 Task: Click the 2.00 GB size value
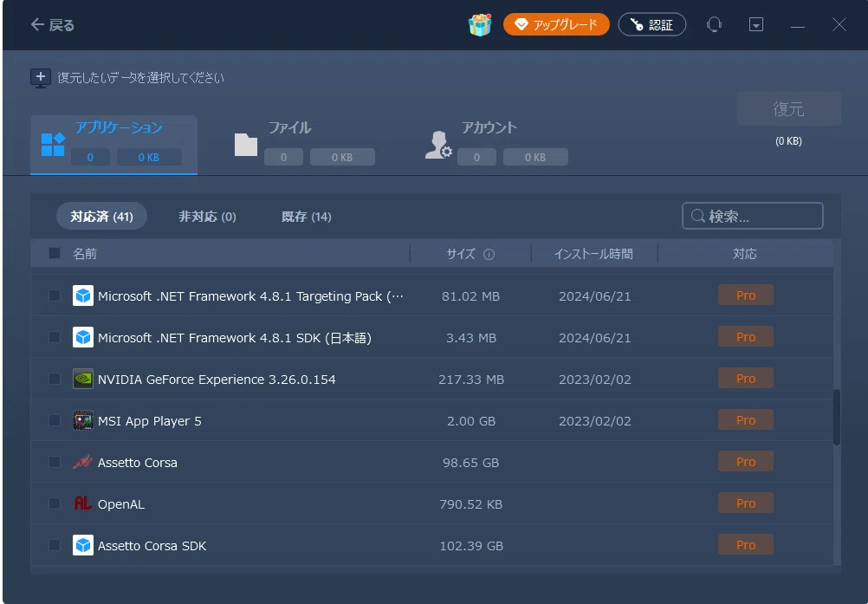[471, 421]
